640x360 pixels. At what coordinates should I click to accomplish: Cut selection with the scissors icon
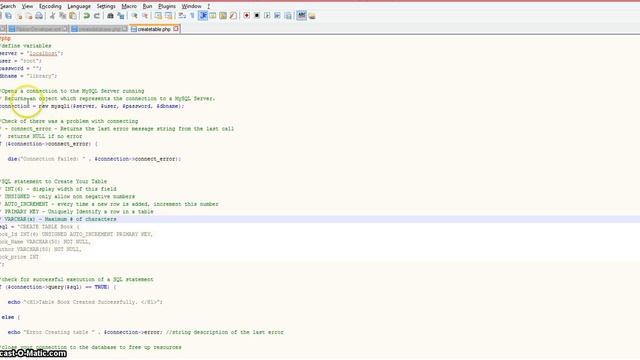[x=52, y=16]
